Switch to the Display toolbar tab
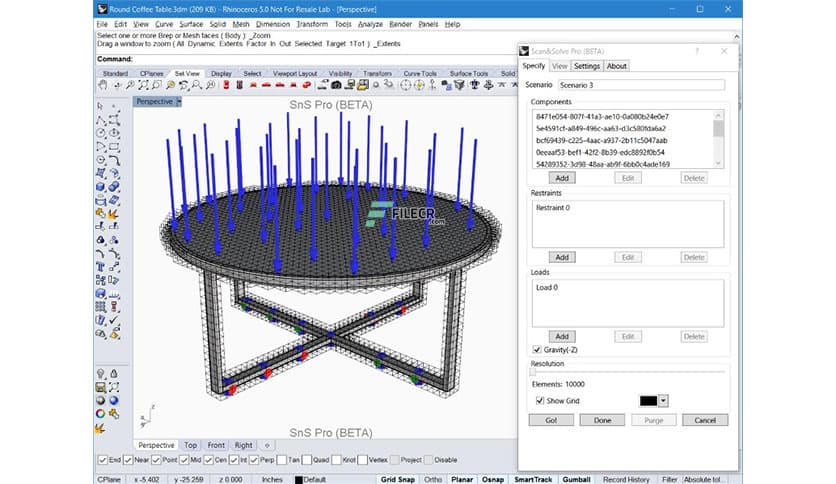Viewport: 836px width, 484px height. [x=221, y=74]
